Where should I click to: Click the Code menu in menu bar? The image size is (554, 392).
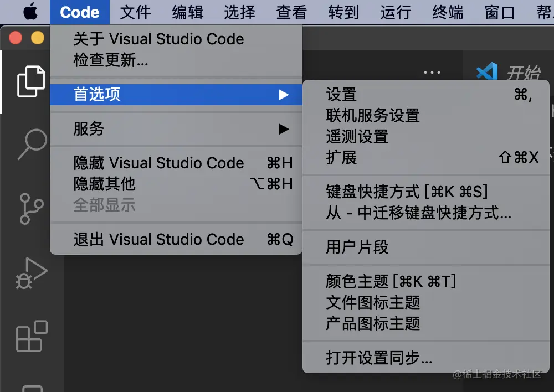(79, 12)
